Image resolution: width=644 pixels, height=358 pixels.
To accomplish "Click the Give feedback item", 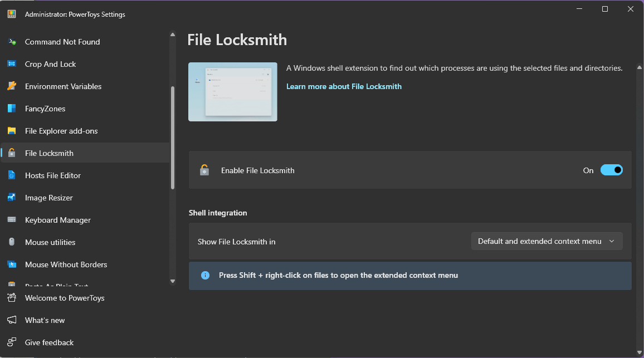I will (x=49, y=342).
